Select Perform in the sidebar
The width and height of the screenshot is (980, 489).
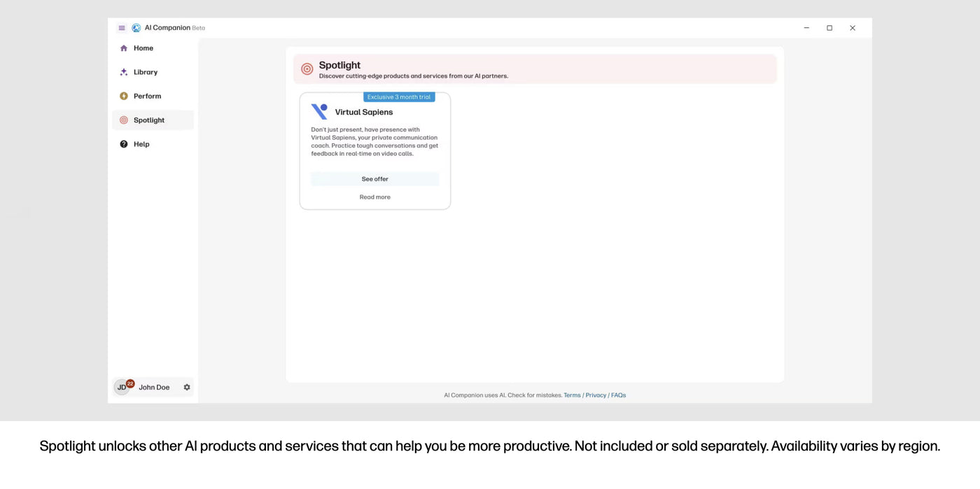pos(153,96)
